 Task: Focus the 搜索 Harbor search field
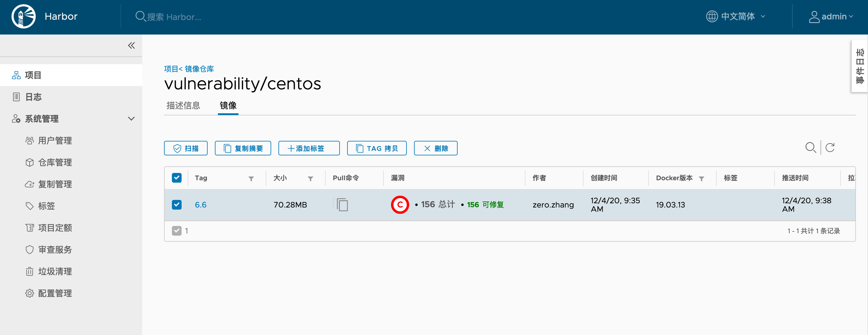coord(174,17)
